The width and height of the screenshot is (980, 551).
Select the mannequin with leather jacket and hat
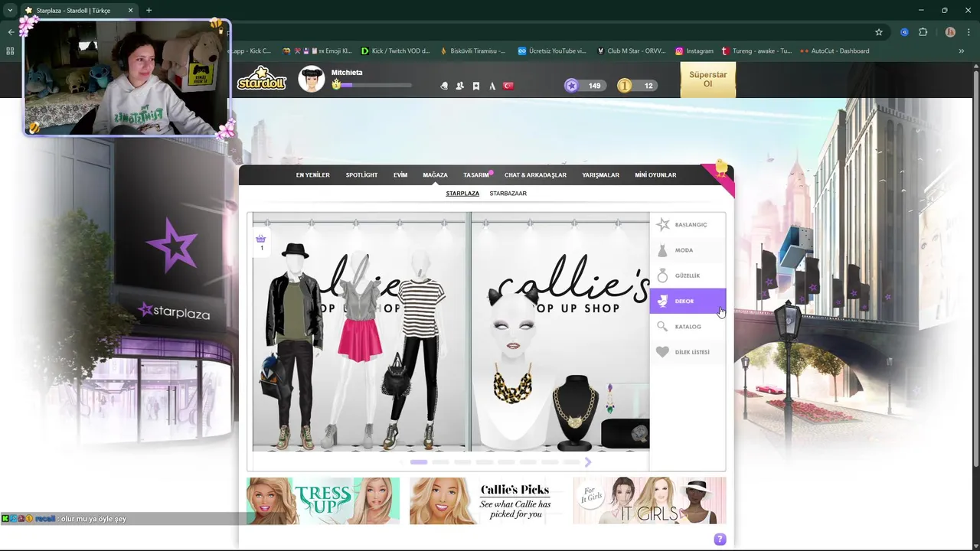[294, 346]
